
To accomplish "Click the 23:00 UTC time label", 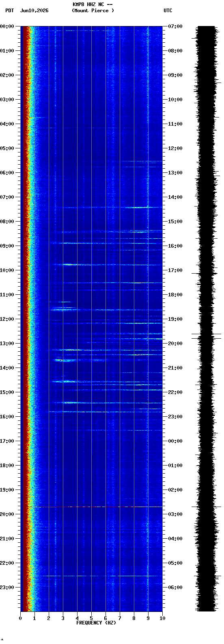I will (x=175, y=417).
